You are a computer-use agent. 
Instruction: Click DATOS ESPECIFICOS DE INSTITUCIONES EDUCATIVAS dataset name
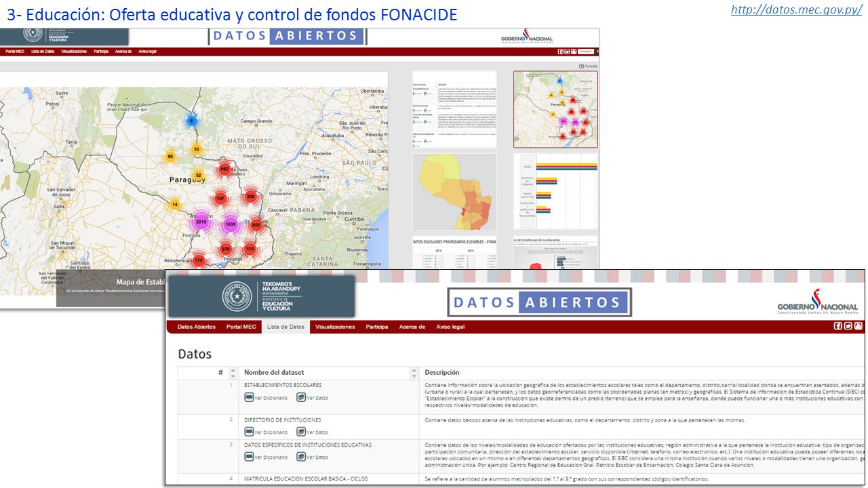(308, 445)
